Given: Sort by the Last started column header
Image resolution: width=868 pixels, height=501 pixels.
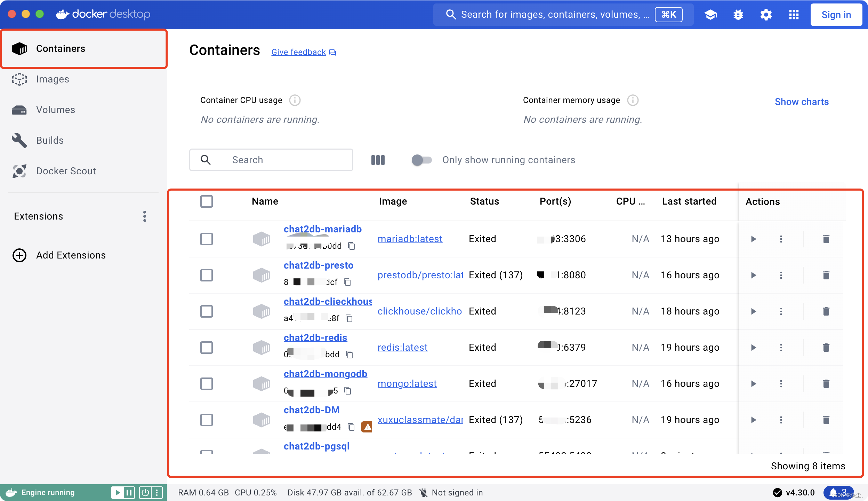Looking at the screenshot, I should click(x=689, y=201).
